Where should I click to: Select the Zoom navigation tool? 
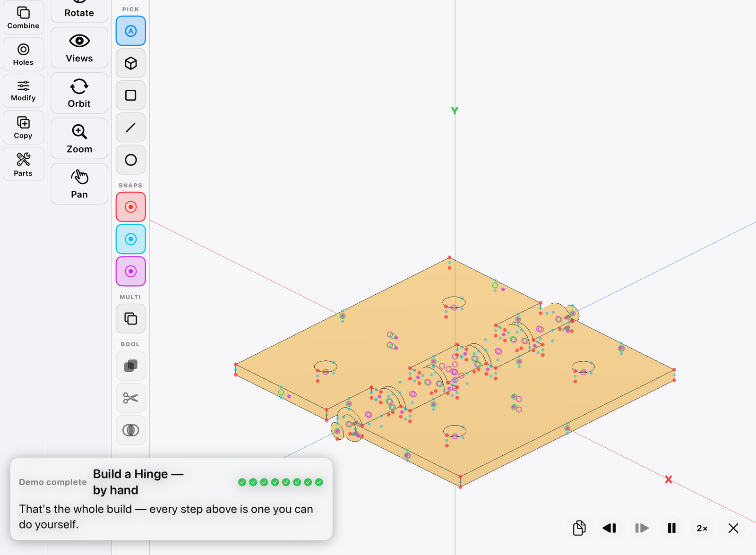79,138
